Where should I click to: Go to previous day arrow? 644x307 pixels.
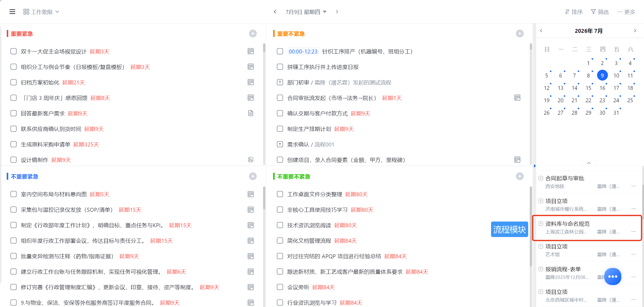click(275, 12)
